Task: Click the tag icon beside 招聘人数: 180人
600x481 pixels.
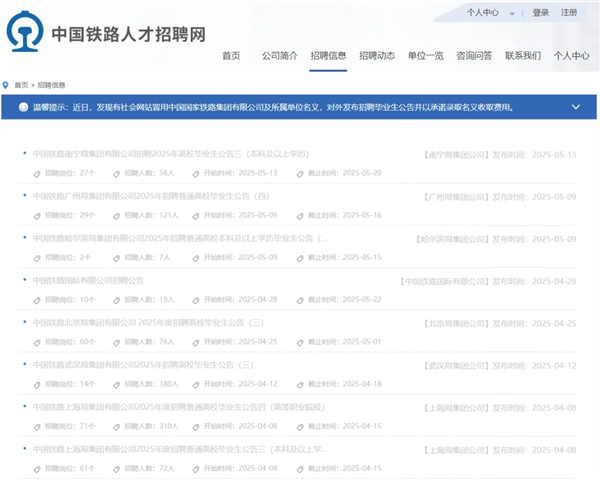Action: [116, 385]
